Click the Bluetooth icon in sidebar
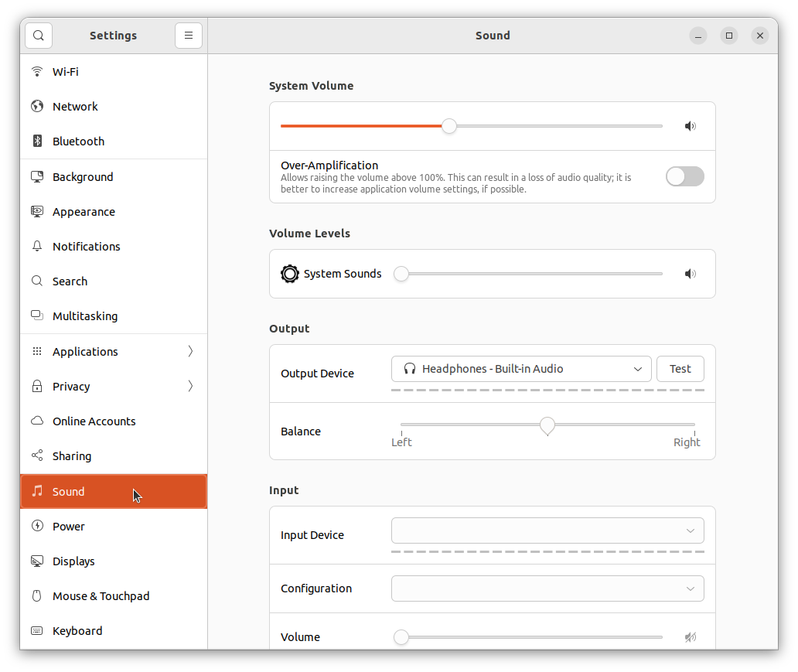Viewport: 798px width, 672px height. pos(37,141)
